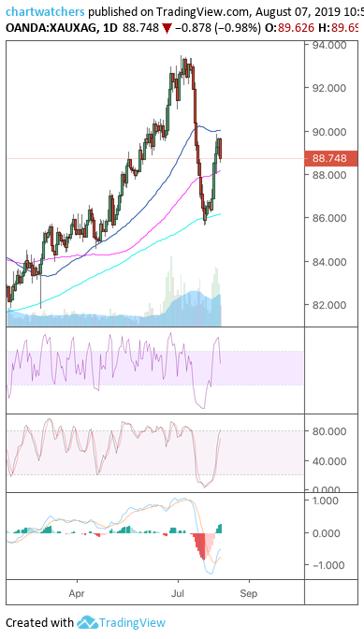Screen dimensions: 364x639
Task: Click the −1.000 MACD axis label
Action: pos(328,565)
